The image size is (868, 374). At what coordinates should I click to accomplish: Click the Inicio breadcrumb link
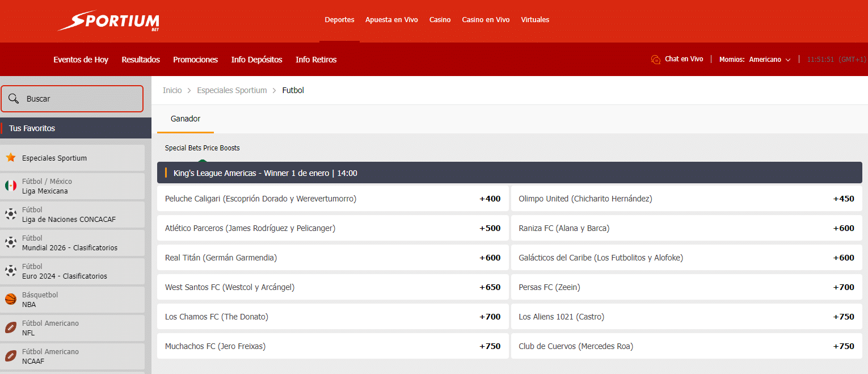click(x=172, y=91)
